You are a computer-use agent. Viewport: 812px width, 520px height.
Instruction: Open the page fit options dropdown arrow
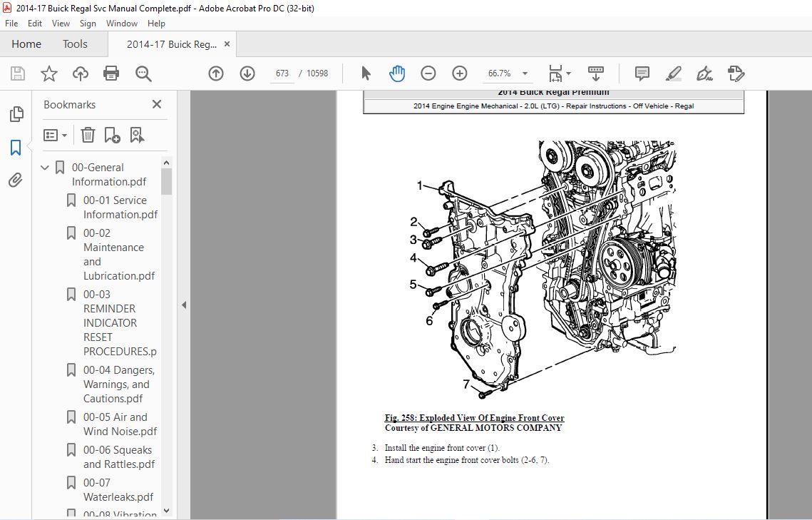click(x=568, y=73)
